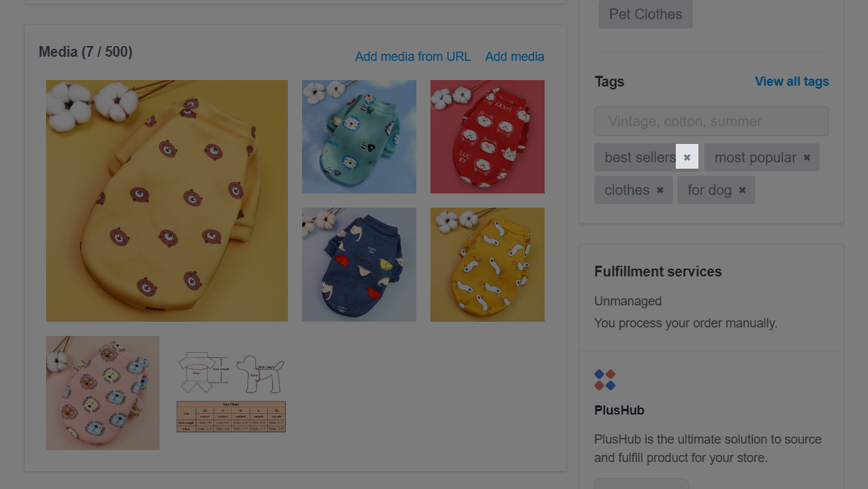The width and height of the screenshot is (868, 489).
Task: Select the yellow penguin sweater thumbnail
Action: (487, 264)
